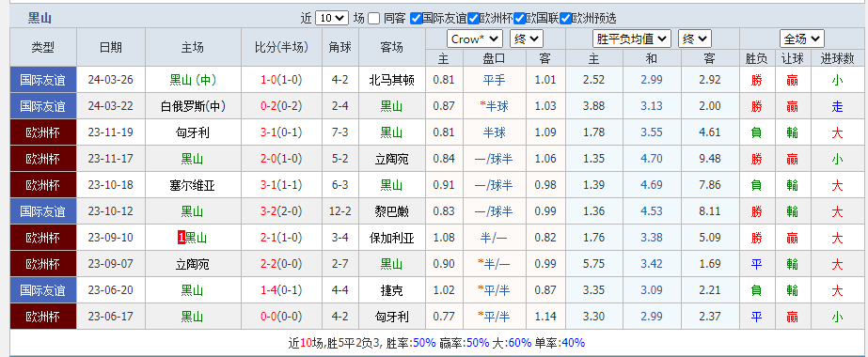Image resolution: width=868 pixels, height=357 pixels.
Task: Click the 和 column header
Action: click(652, 58)
